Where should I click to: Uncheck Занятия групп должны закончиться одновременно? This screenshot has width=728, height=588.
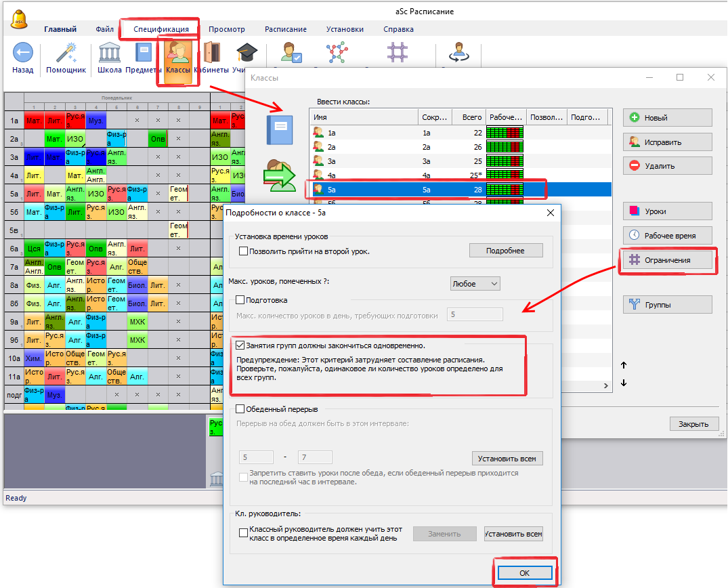coord(240,345)
